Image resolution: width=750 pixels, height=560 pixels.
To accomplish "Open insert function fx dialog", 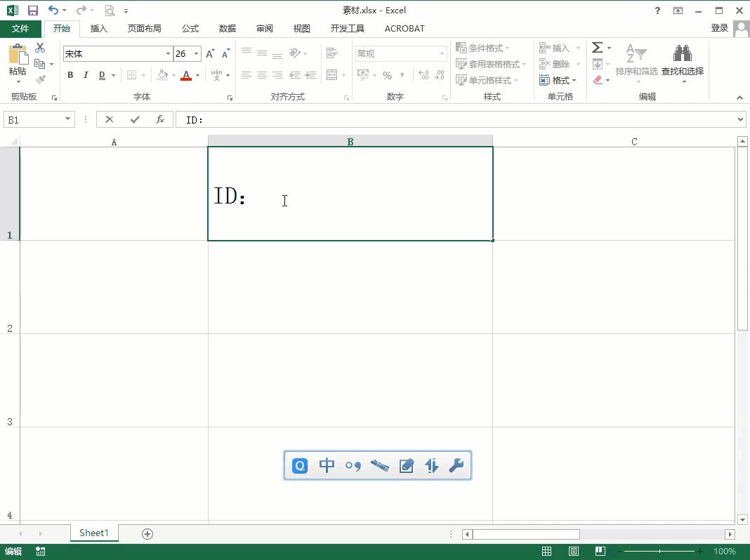I will [x=160, y=119].
